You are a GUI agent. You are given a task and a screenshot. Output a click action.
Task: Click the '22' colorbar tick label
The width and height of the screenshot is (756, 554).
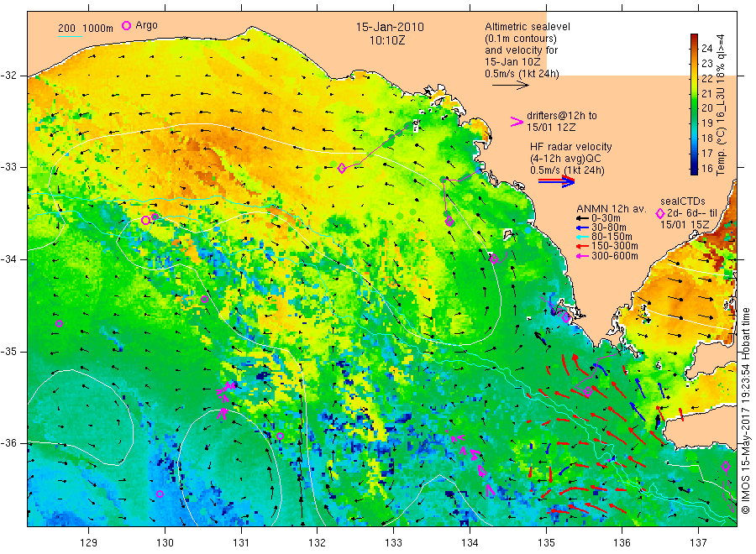click(706, 78)
